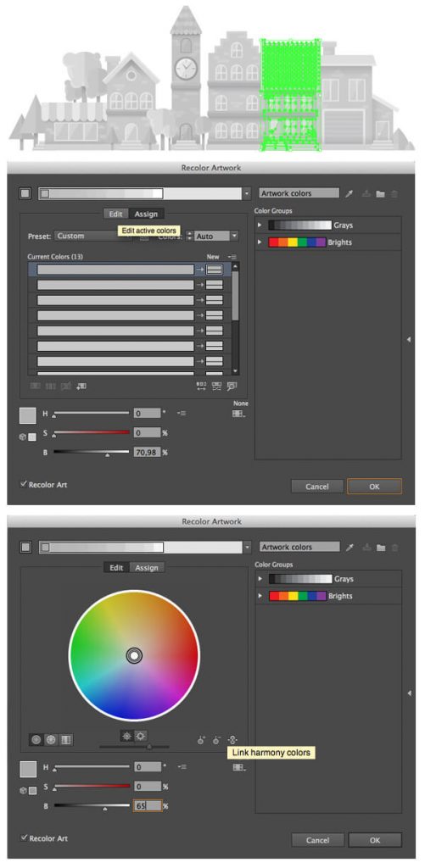Select Add Color tool under color wheel

201,739
